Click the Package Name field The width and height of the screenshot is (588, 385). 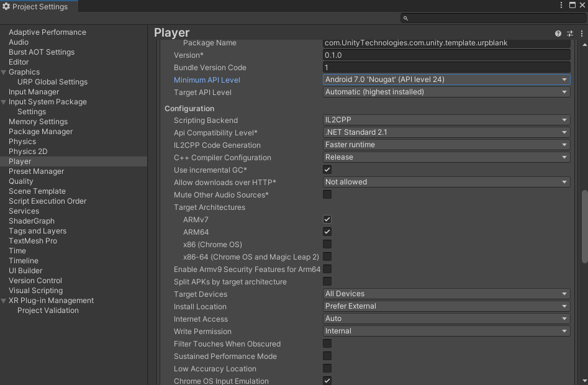point(446,43)
